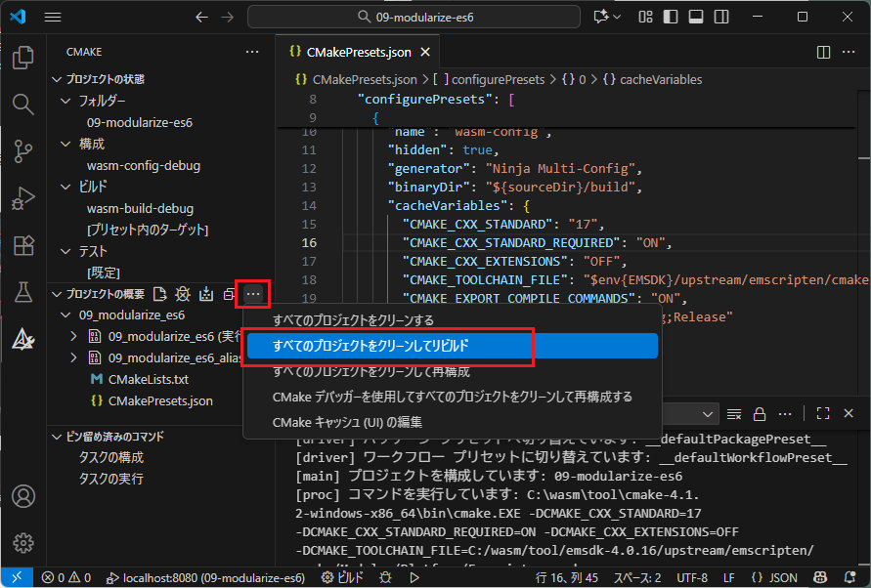Viewport: 871px width, 588px height.
Task: Collapse the プロジェクトの状態 section
Action: (57, 79)
